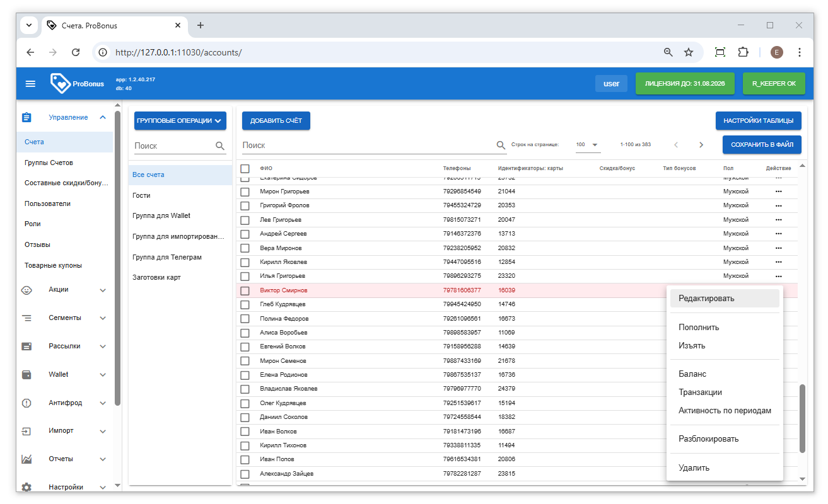Screen dimensions: 828x504
Task: Click the Акции smiley icon
Action: pyautogui.click(x=26, y=290)
